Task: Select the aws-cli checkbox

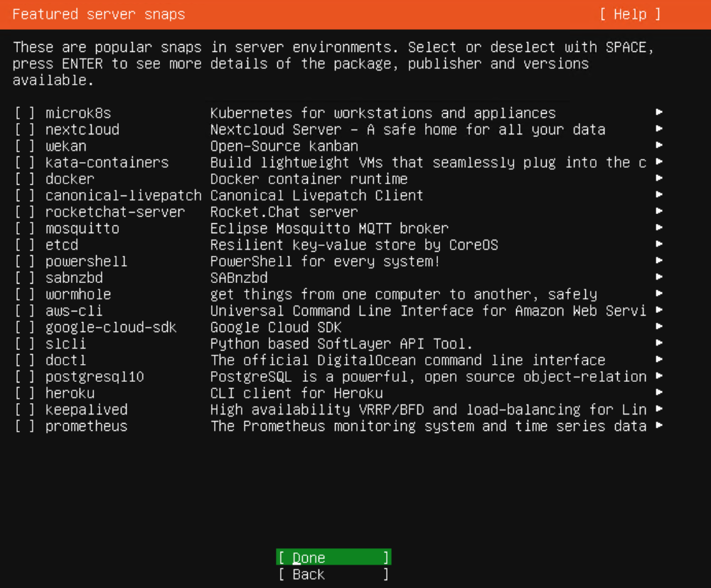Action: (x=25, y=311)
